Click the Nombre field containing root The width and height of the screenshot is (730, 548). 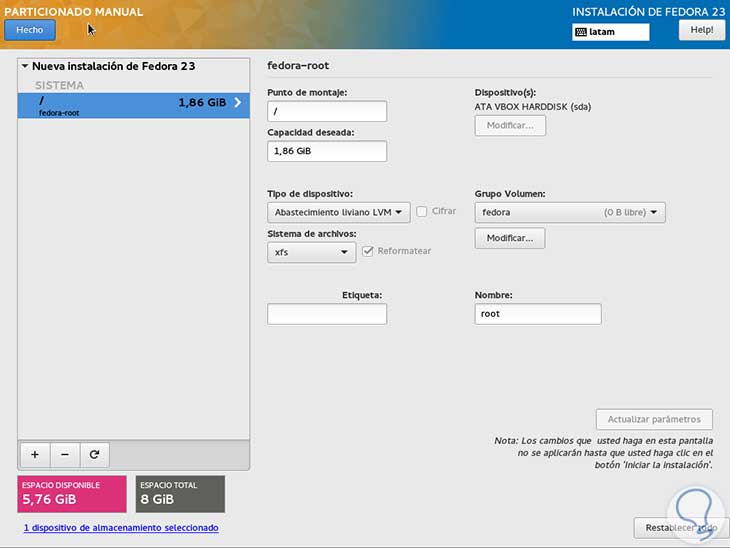tap(538, 314)
